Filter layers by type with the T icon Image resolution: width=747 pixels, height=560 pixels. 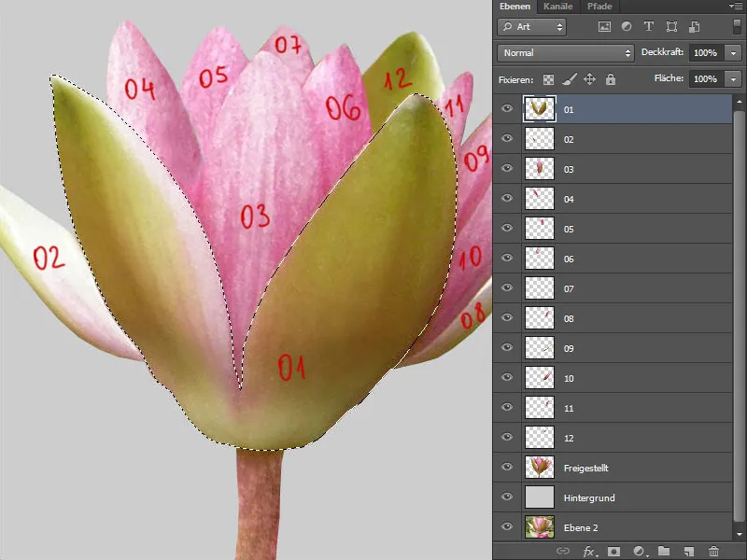coord(648,27)
